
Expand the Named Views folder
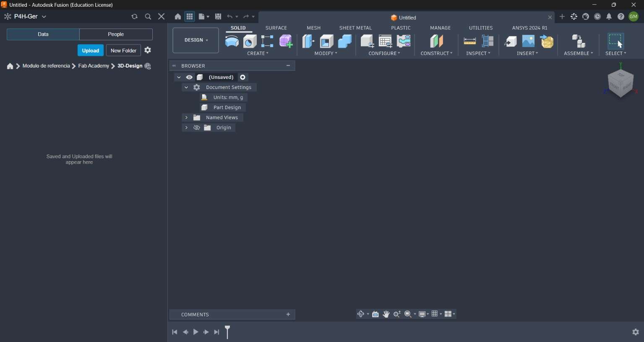point(186,117)
